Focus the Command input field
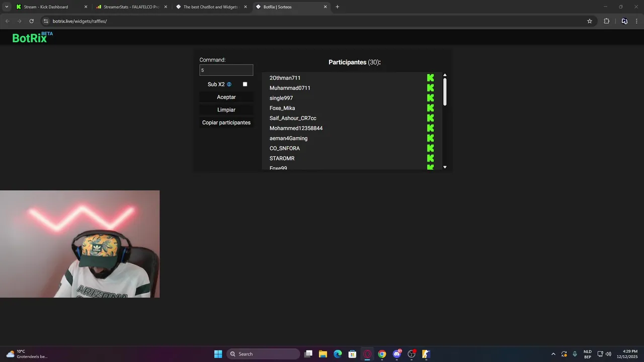 (x=226, y=70)
